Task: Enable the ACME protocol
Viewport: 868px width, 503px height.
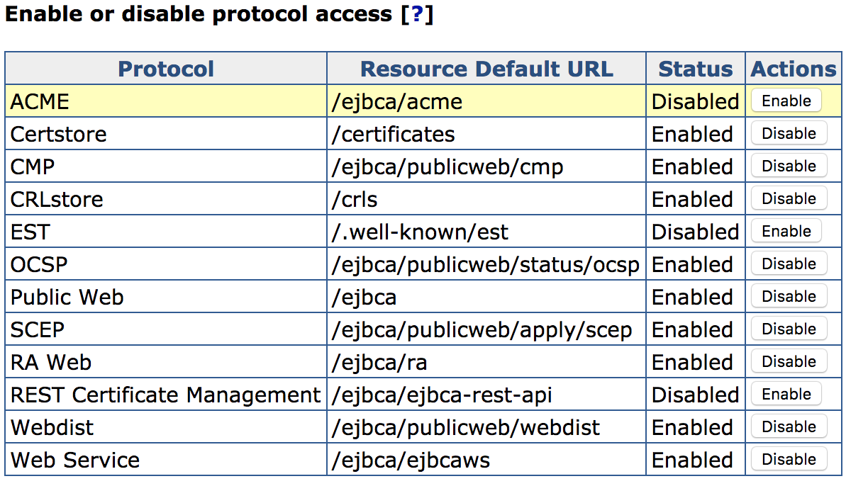Action: [x=786, y=101]
